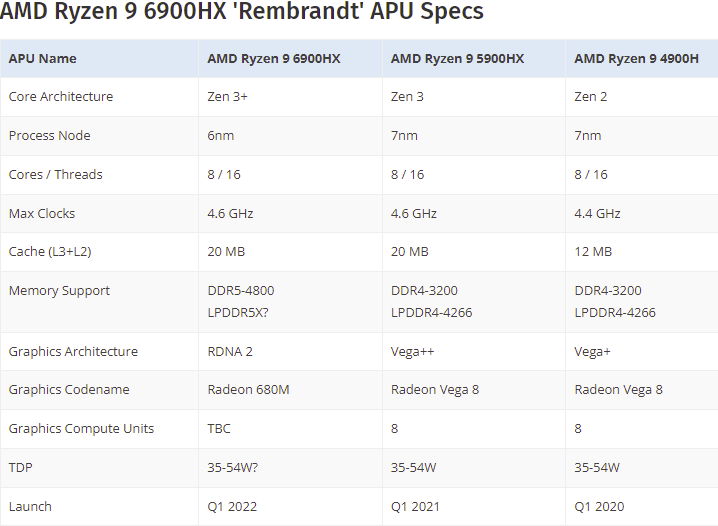Select the Q1 2022 launch cell

tap(232, 506)
